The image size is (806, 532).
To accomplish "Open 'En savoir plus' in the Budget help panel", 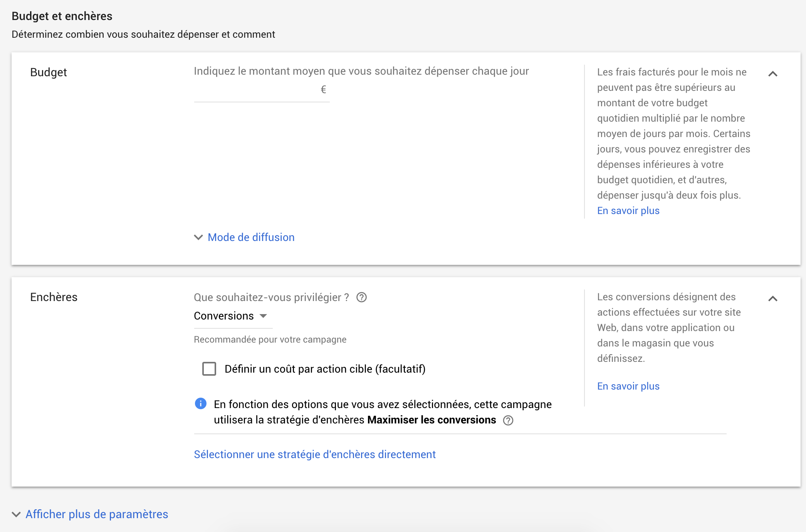I will 628,211.
